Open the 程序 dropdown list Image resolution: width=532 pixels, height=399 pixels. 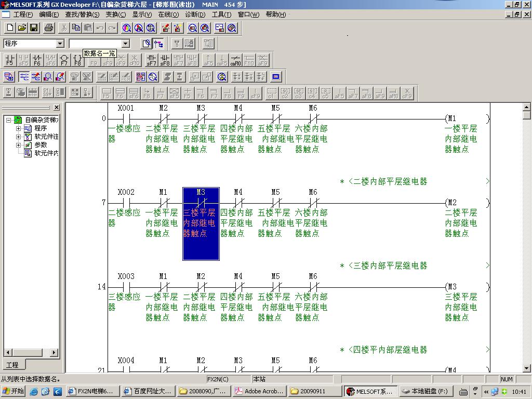pyautogui.click(x=60, y=44)
